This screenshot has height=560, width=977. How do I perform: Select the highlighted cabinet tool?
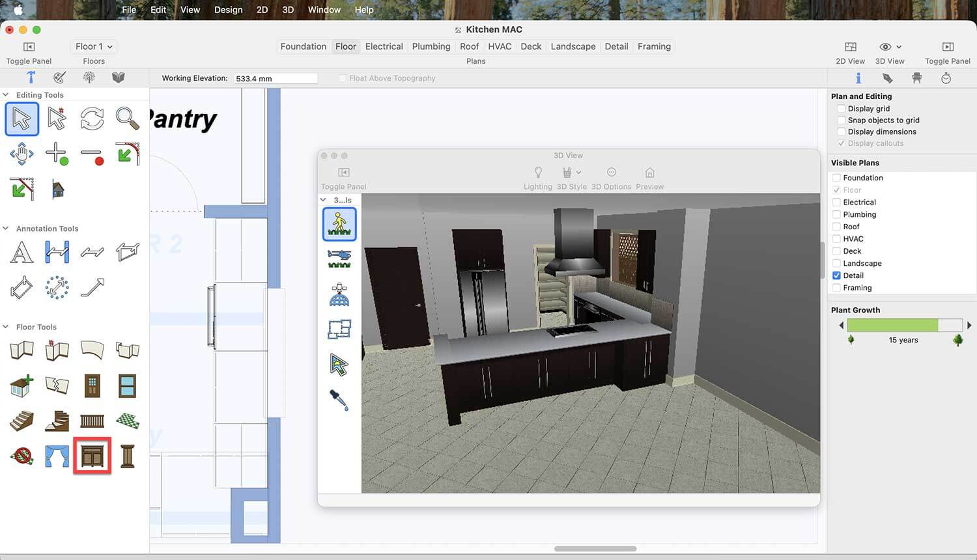(92, 456)
